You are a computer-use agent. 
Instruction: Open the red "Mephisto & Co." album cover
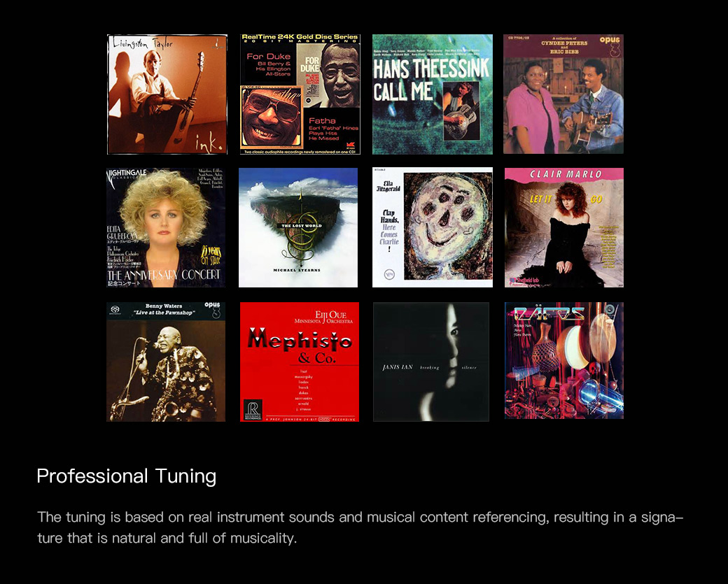pyautogui.click(x=300, y=362)
